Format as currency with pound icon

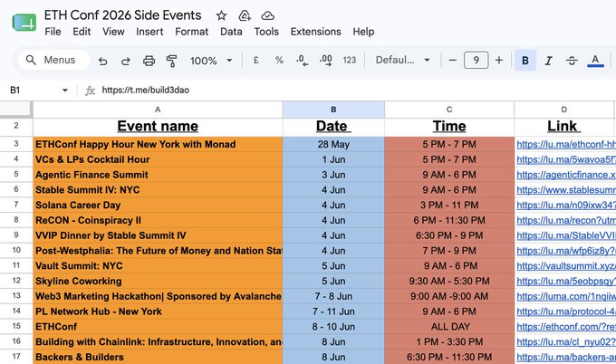tap(255, 60)
